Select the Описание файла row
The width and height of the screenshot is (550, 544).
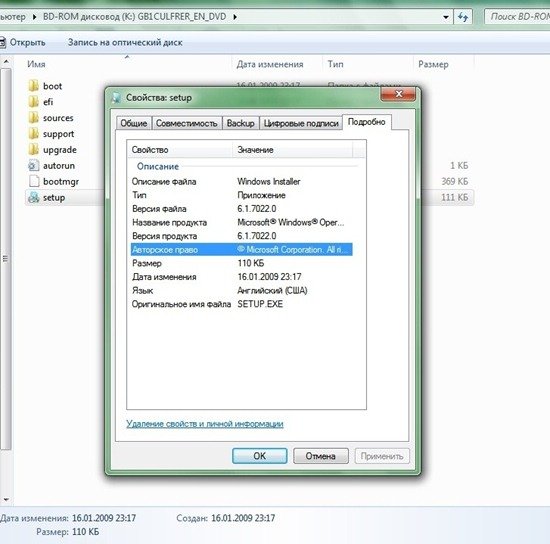(241, 182)
